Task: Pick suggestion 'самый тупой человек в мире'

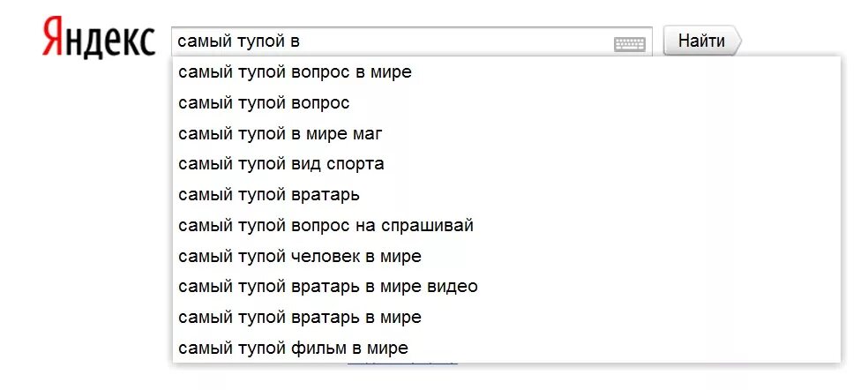Action: [506, 257]
